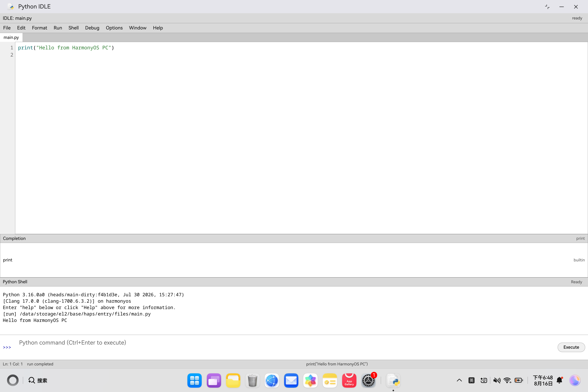Open the taskbar search
588x392 pixels.
click(38, 380)
